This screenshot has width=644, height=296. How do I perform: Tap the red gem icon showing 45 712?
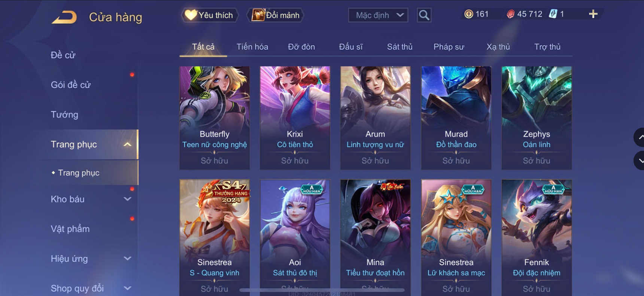click(510, 14)
